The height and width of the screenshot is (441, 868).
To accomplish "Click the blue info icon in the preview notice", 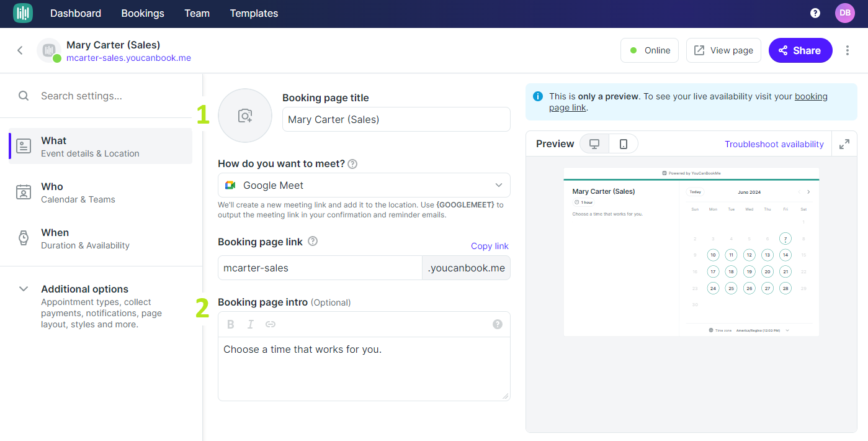I will pyautogui.click(x=538, y=96).
